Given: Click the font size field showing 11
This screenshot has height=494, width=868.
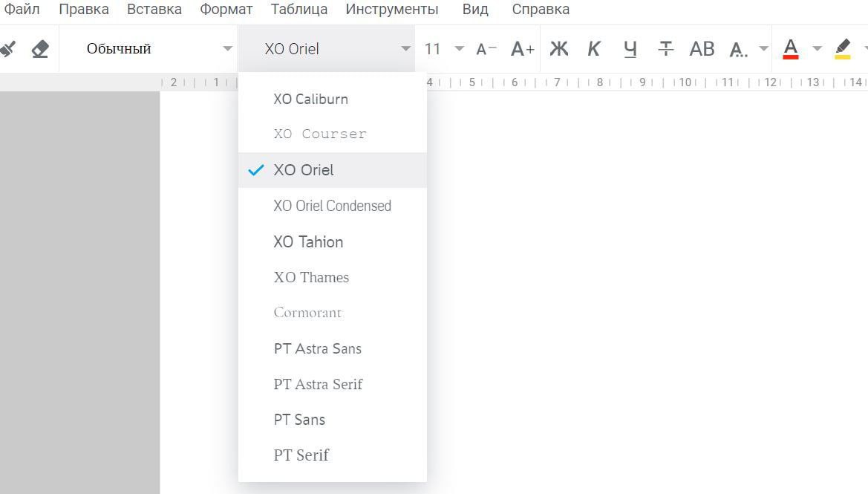Looking at the screenshot, I should click(433, 49).
